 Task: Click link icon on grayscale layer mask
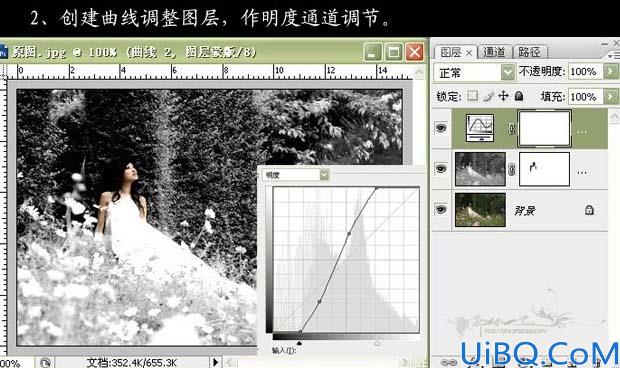pos(512,170)
